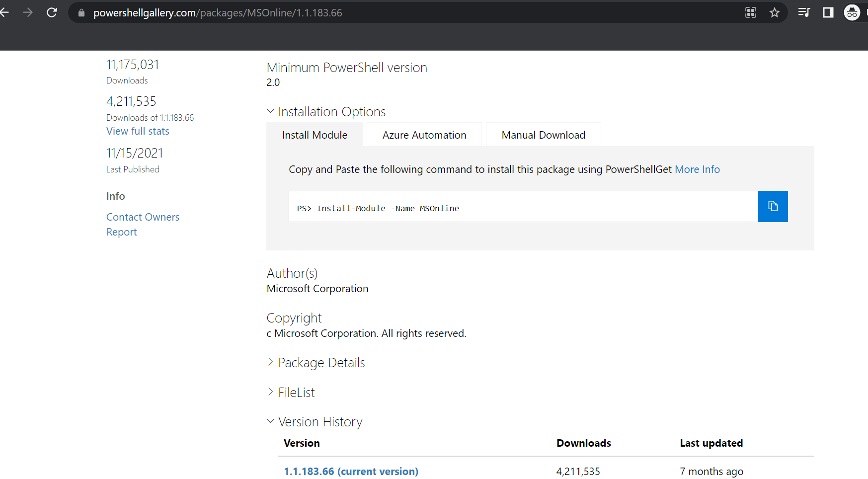868x479 pixels.
Task: Click the browser forward arrow
Action: pos(28,12)
